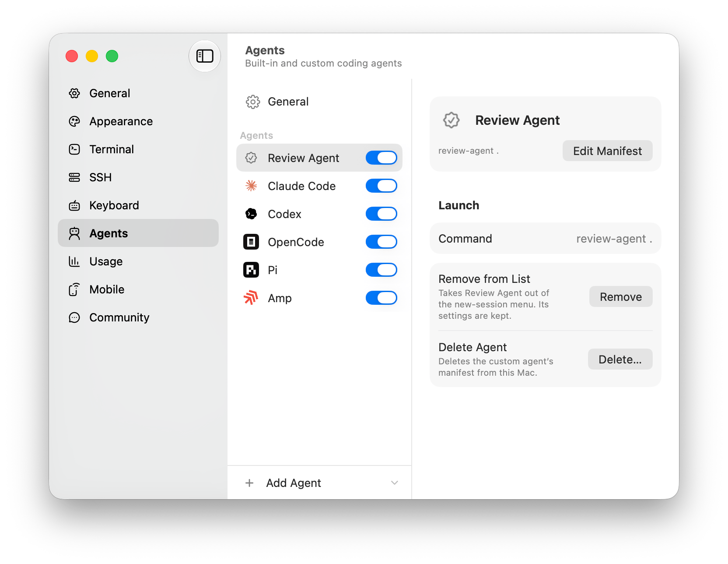Click the Edit Manifest button
The image size is (728, 564).
click(x=608, y=151)
